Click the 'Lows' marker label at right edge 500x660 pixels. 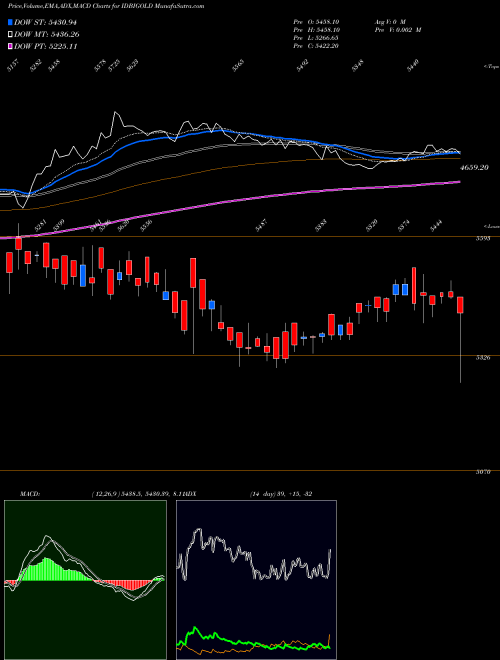[491, 226]
